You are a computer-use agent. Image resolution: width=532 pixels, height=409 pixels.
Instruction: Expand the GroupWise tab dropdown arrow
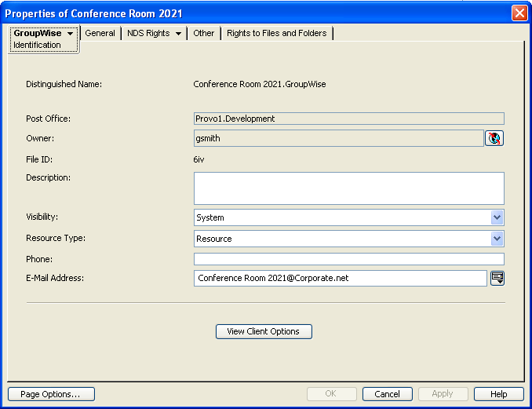point(70,34)
